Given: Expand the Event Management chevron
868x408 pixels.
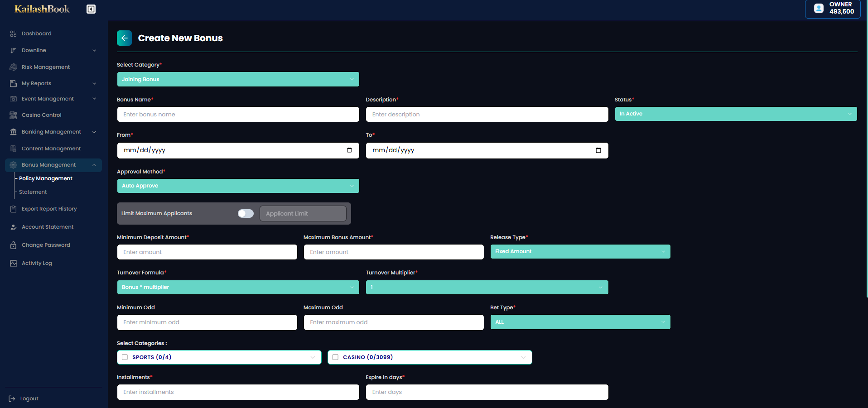Looking at the screenshot, I should pos(94,99).
